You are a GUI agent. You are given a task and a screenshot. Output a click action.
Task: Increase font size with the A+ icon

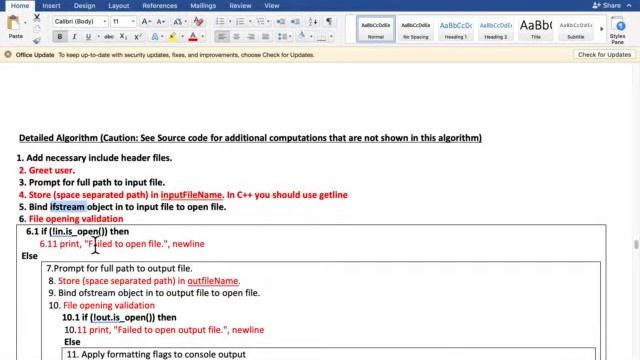pos(146,21)
